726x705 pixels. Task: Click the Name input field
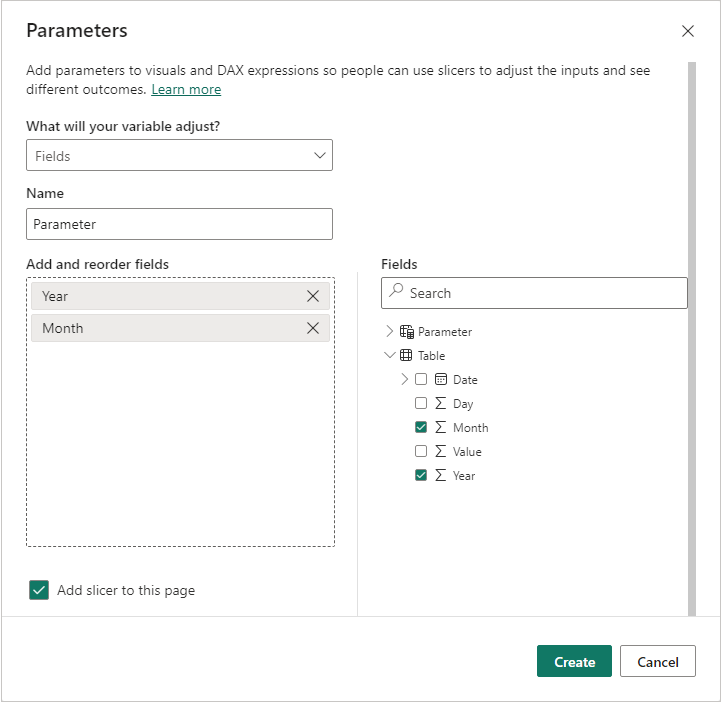pos(180,225)
